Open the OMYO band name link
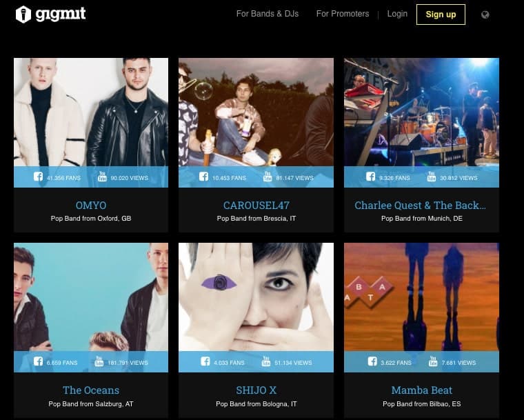The image size is (524, 420). 91,206
